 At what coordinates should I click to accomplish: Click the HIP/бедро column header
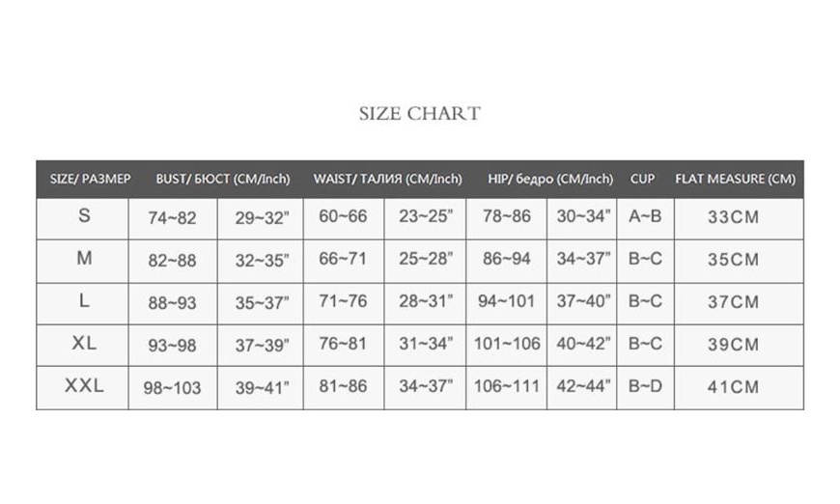coord(550,179)
